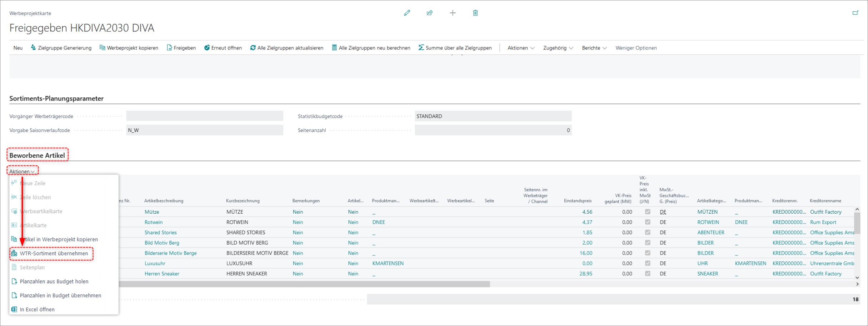Click scroll-down arrow of article table
The width and height of the screenshot is (868, 326).
[x=857, y=277]
